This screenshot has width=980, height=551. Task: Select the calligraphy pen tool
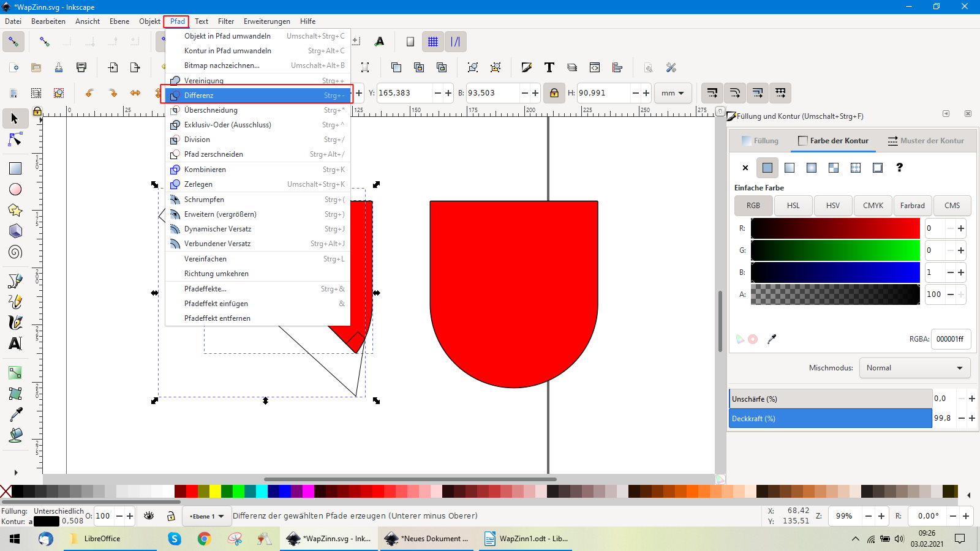point(15,323)
